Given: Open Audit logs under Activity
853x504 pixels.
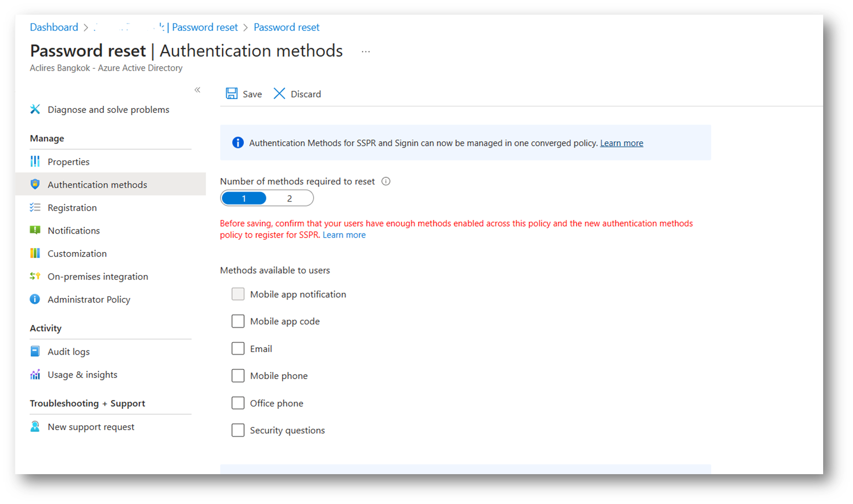Looking at the screenshot, I should pyautogui.click(x=69, y=351).
